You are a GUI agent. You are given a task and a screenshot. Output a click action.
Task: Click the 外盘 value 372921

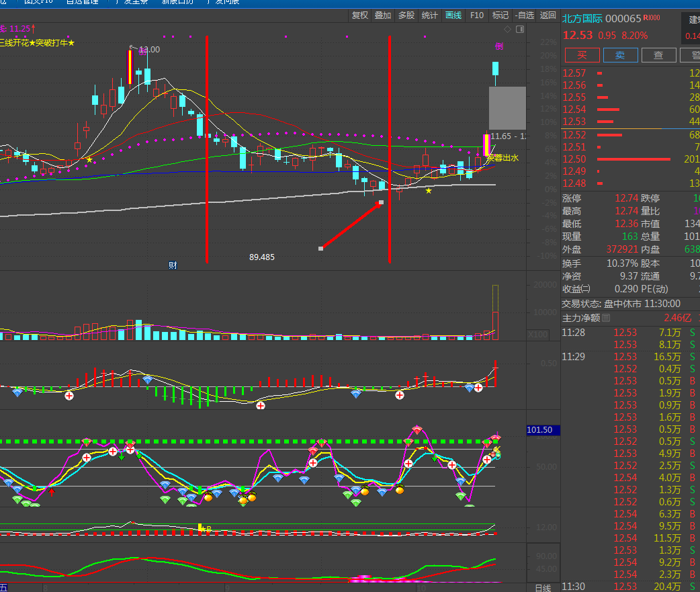coord(622,249)
